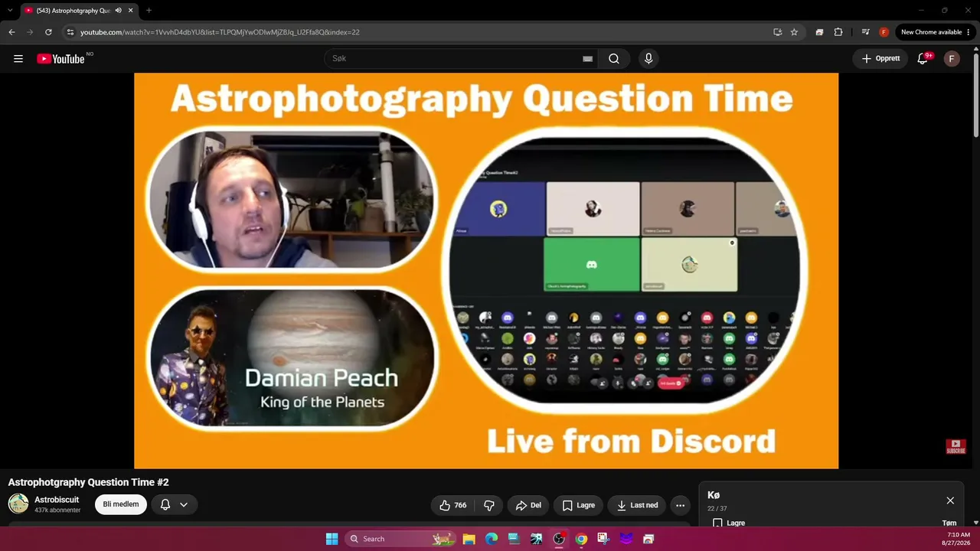Screen dimensions: 980x551
Task: Tick the Lagre checkbox in queue panel
Action: [x=717, y=523]
